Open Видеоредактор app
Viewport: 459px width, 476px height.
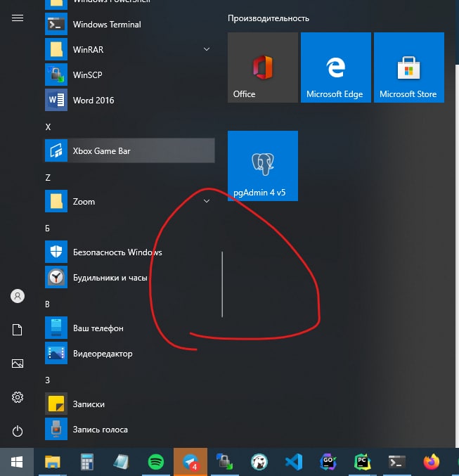129,354
